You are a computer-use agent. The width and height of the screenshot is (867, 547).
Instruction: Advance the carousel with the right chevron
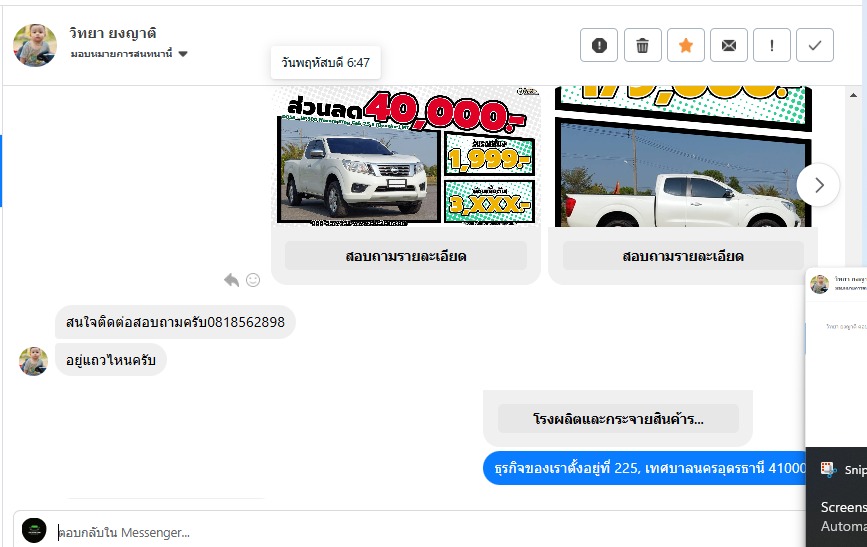[x=818, y=185]
